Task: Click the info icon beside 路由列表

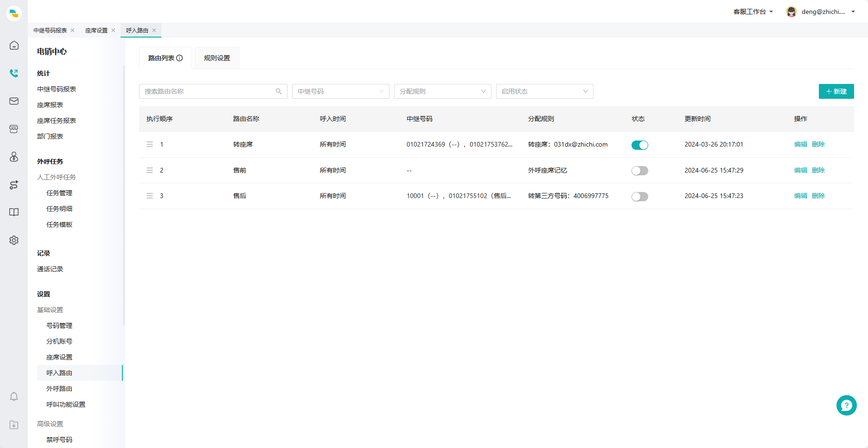Action: [179, 58]
